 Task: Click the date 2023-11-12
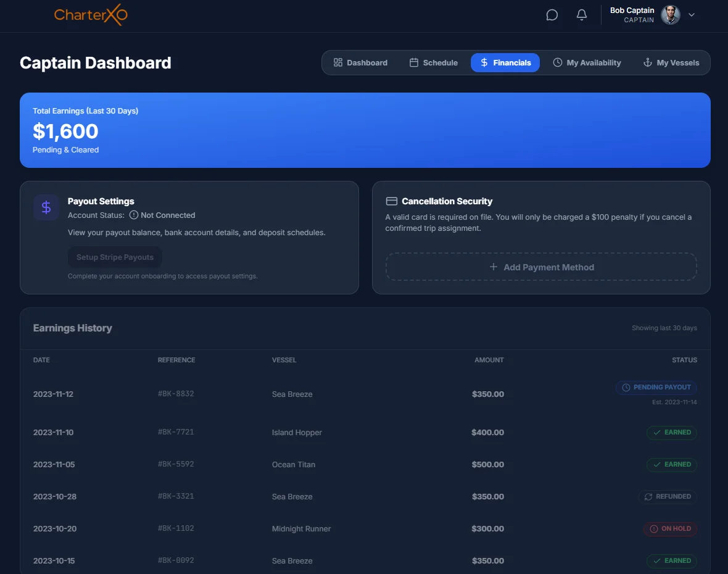coord(53,394)
